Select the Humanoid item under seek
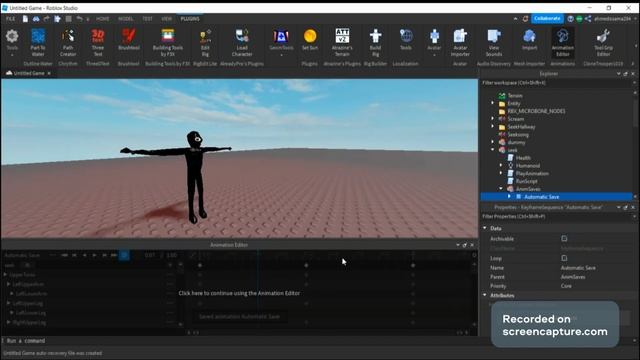Screen dimensions: 640x360 tap(528, 165)
